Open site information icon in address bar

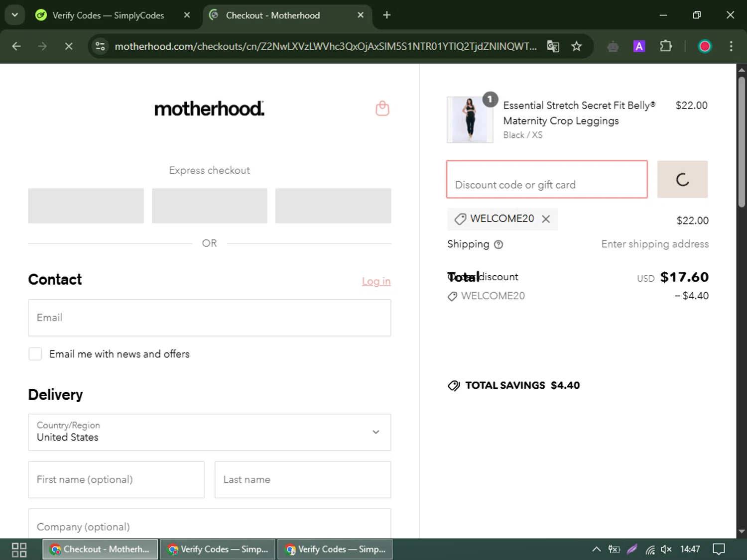100,46
